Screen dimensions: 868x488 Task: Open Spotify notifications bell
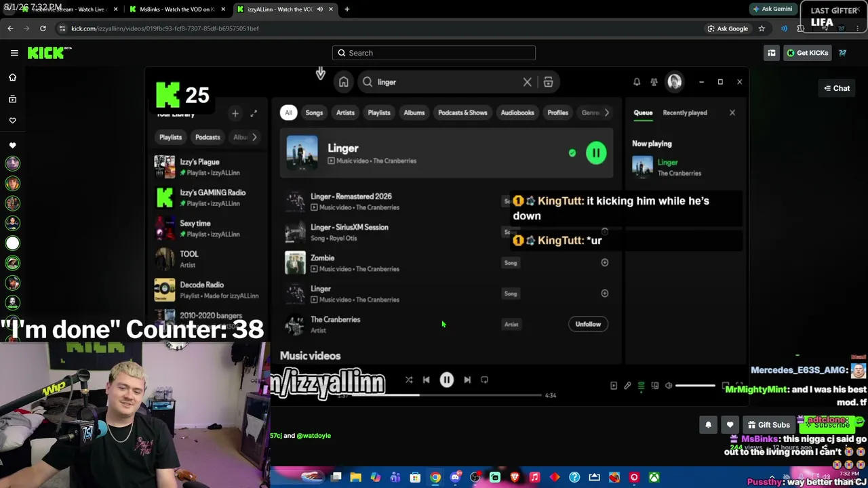point(637,82)
